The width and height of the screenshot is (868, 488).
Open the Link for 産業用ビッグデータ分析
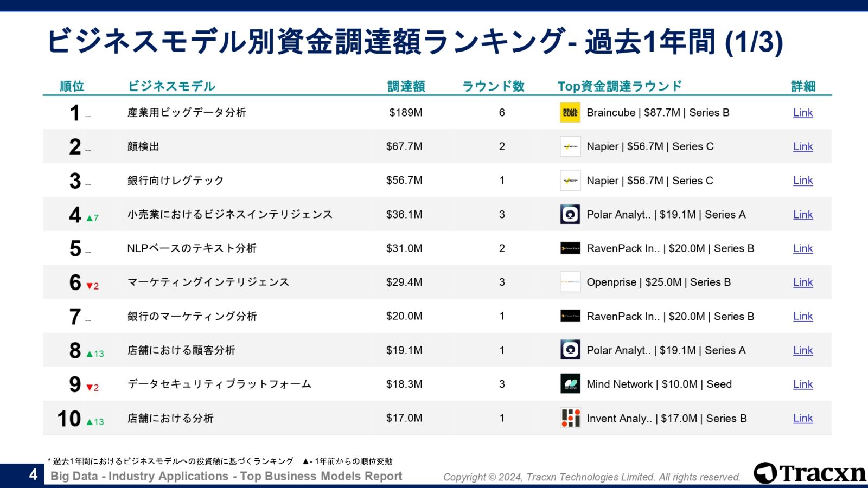(x=803, y=113)
